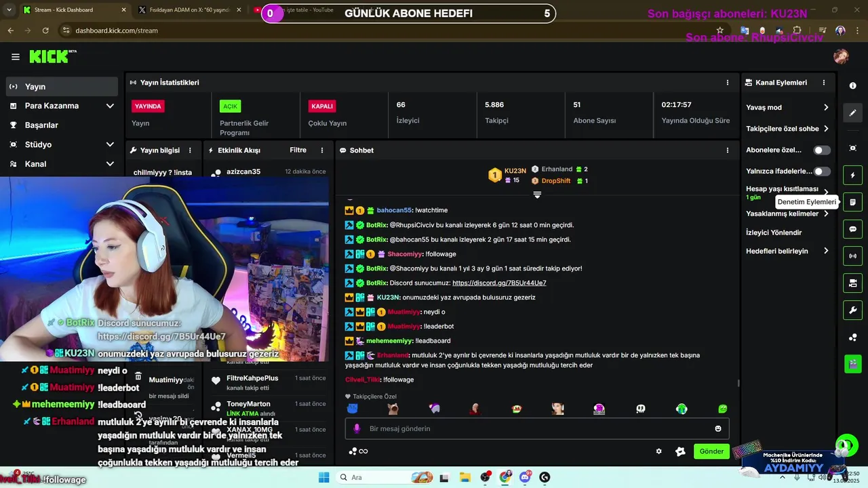Open Hesap yaşı kısıtlaması setting
Screen dimensions: 868x488
(787, 192)
